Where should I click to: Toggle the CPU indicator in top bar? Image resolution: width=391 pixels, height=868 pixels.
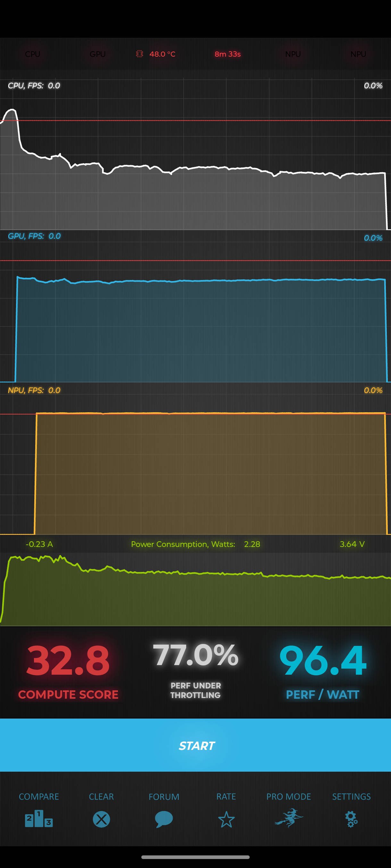click(x=33, y=54)
